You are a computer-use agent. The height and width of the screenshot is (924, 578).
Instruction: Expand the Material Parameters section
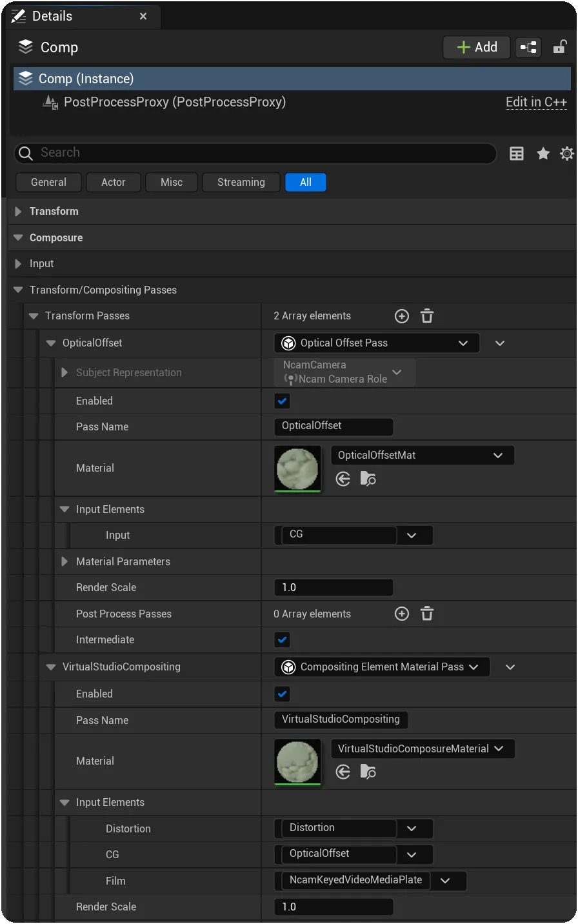[65, 561]
